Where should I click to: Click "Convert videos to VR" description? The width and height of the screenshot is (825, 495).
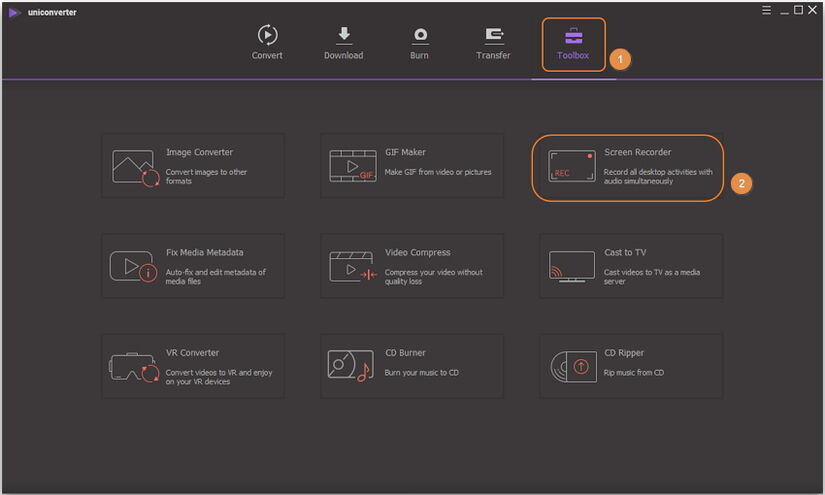click(219, 377)
